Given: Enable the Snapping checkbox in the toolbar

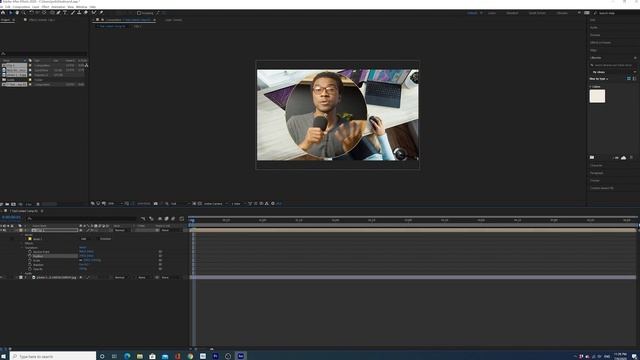Looking at the screenshot, I should click(139, 13).
